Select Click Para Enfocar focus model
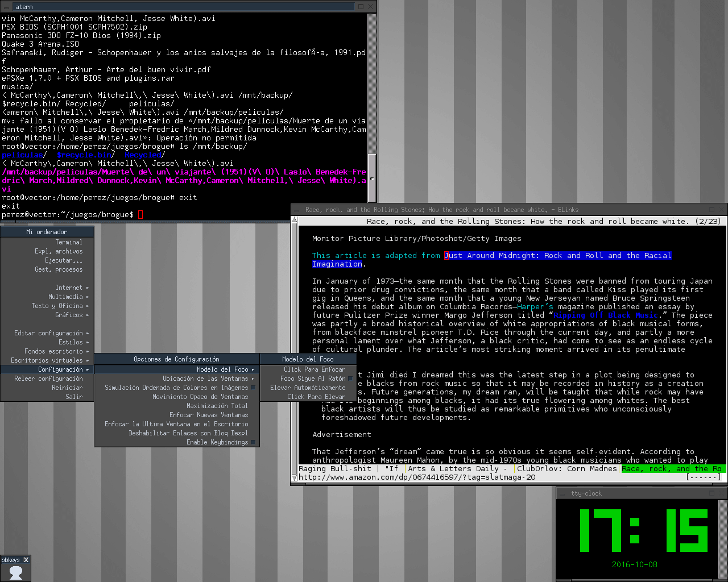 [308, 369]
